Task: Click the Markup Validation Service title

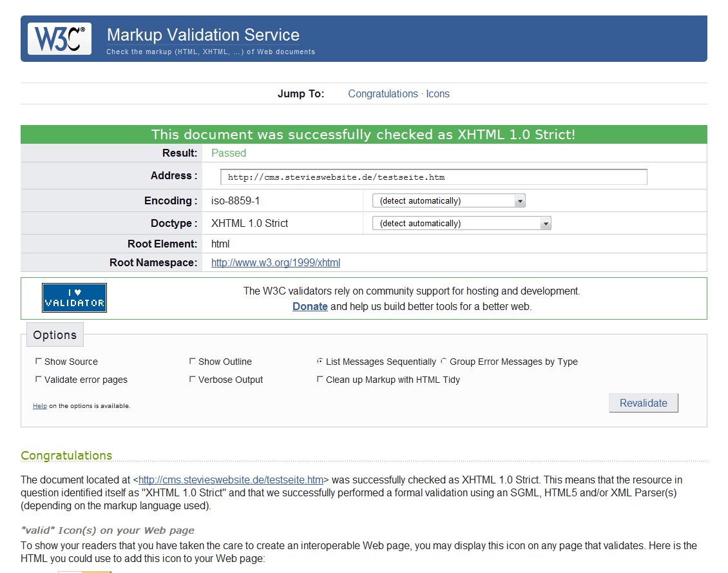Action: (204, 35)
